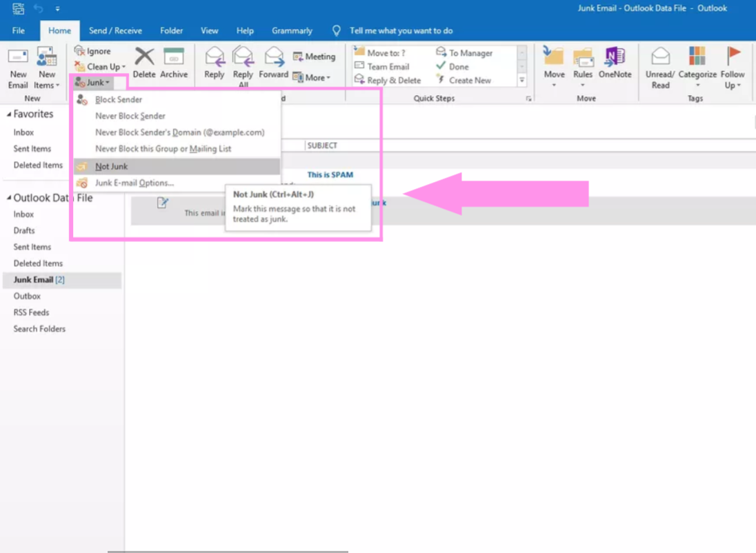Click the Unread/Read envelope icon
The height and width of the screenshot is (553, 756).
click(x=660, y=58)
